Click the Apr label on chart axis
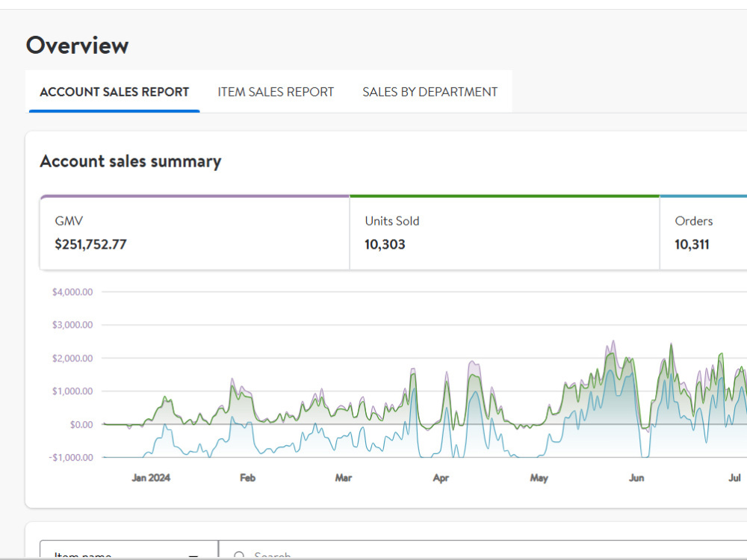747x560 pixels. pyautogui.click(x=441, y=478)
